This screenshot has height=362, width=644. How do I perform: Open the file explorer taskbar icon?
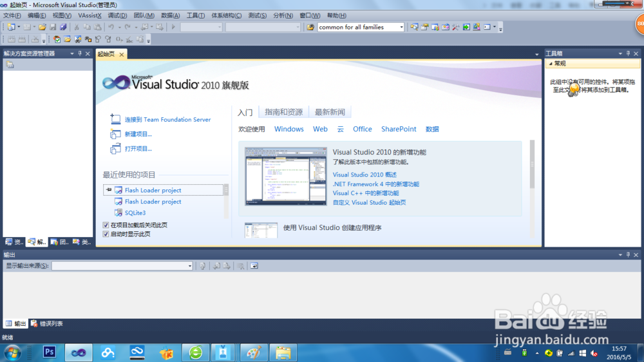click(283, 352)
